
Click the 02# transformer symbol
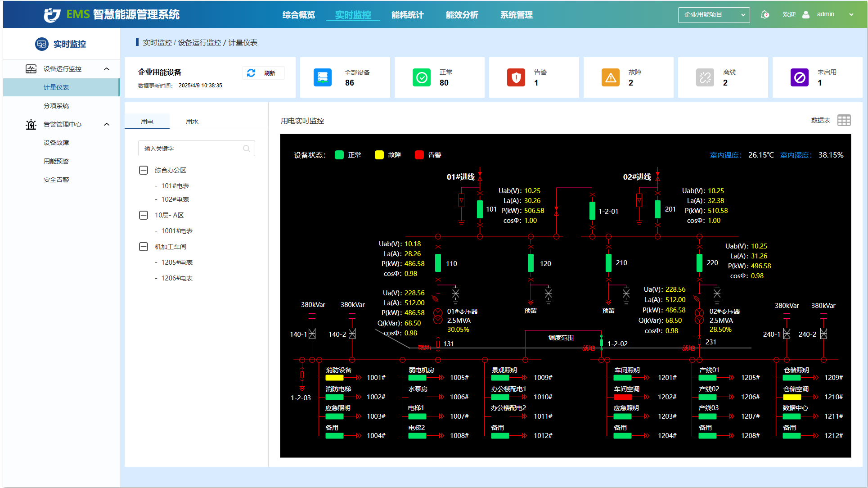(699, 316)
